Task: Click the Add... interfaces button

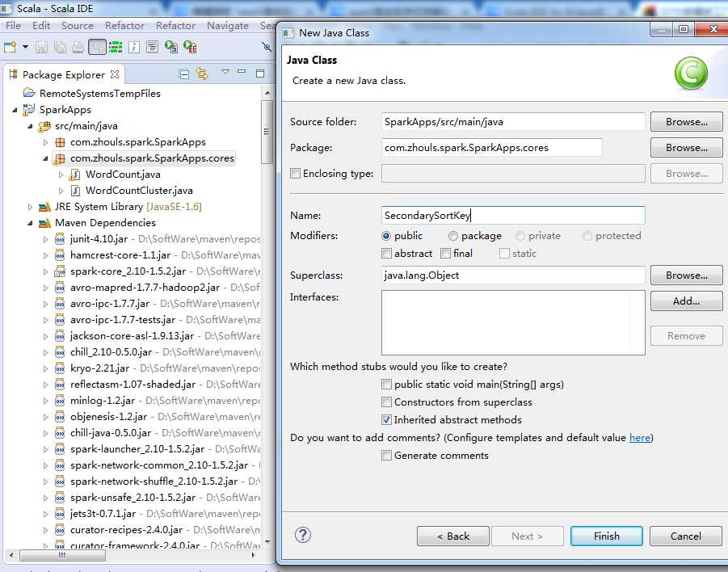Action: 686,301
